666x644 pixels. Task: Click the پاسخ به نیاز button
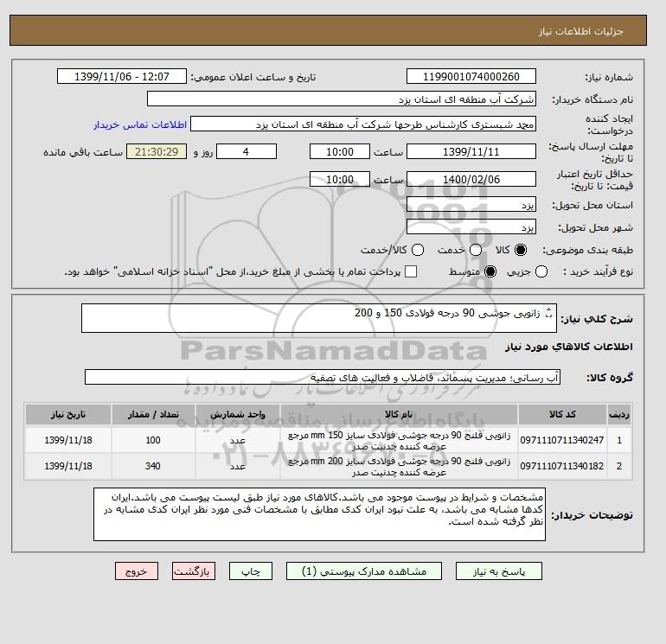499,571
